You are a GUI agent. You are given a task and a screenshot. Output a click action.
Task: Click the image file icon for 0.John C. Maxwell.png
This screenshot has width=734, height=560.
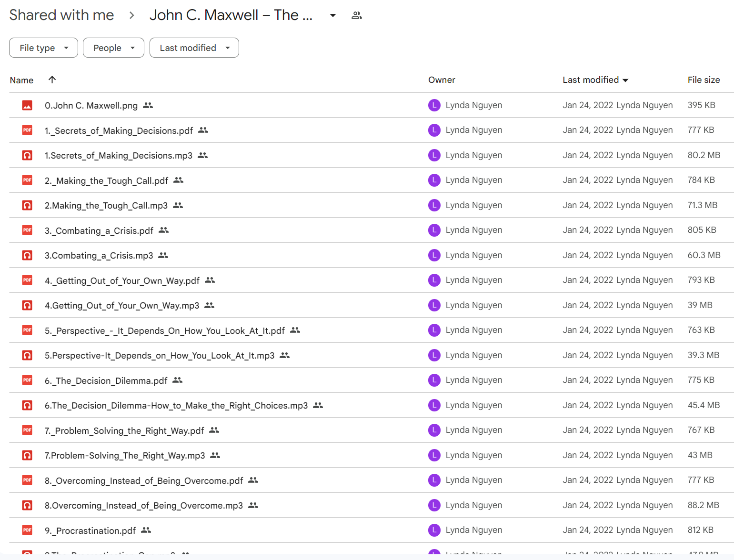click(27, 105)
